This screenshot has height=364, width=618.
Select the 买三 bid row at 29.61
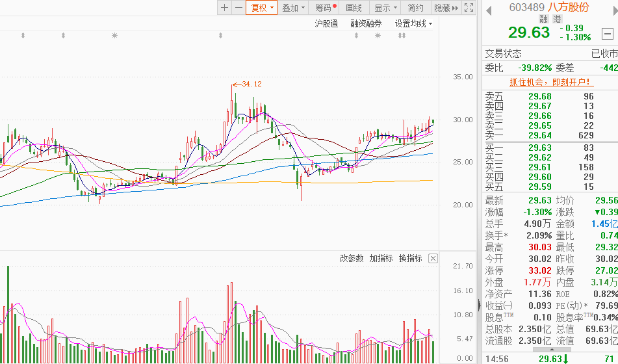[550, 168]
